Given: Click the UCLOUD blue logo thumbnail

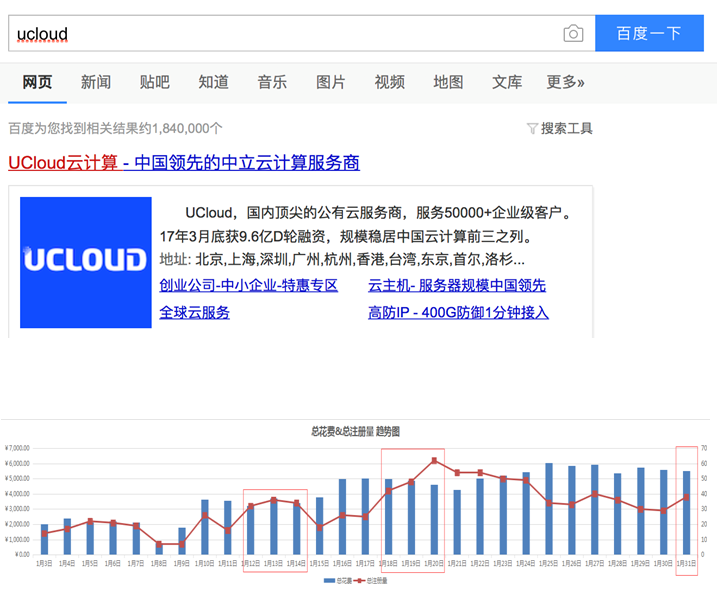Looking at the screenshot, I should pyautogui.click(x=86, y=263).
